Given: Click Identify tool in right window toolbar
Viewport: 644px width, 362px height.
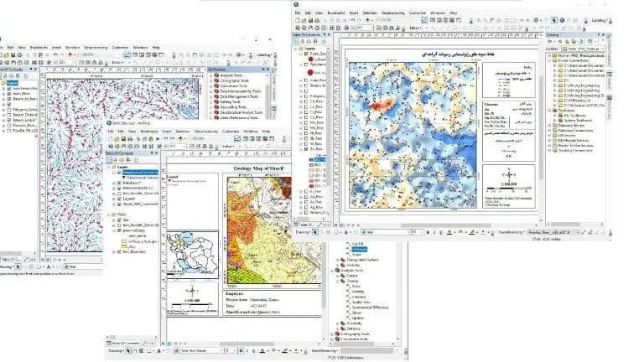Looking at the screenshot, I should [x=562, y=20].
